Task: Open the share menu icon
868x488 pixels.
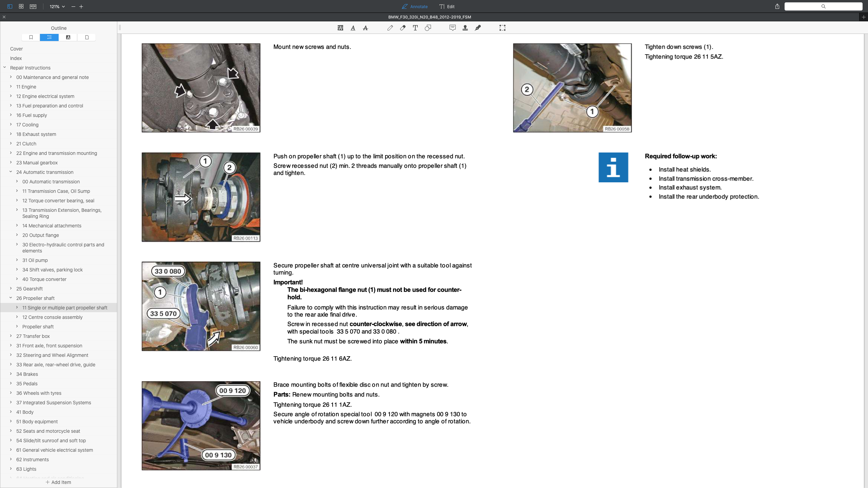Action: click(777, 6)
